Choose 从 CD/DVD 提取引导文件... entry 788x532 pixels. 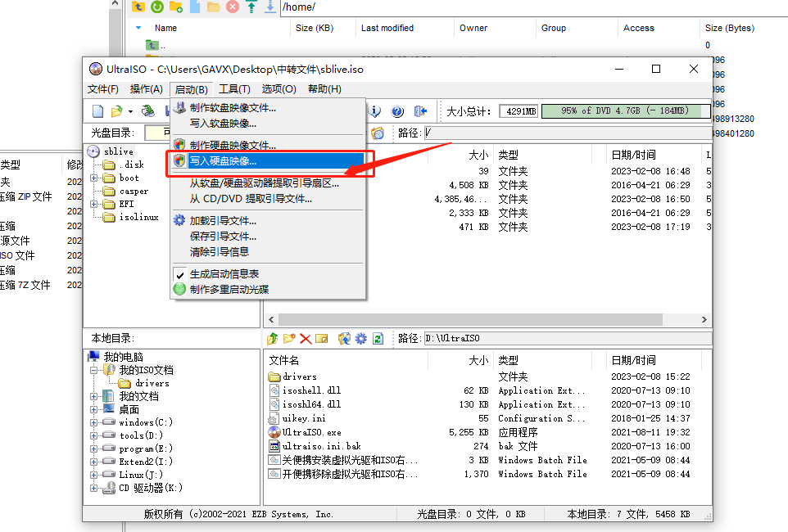[268, 199]
